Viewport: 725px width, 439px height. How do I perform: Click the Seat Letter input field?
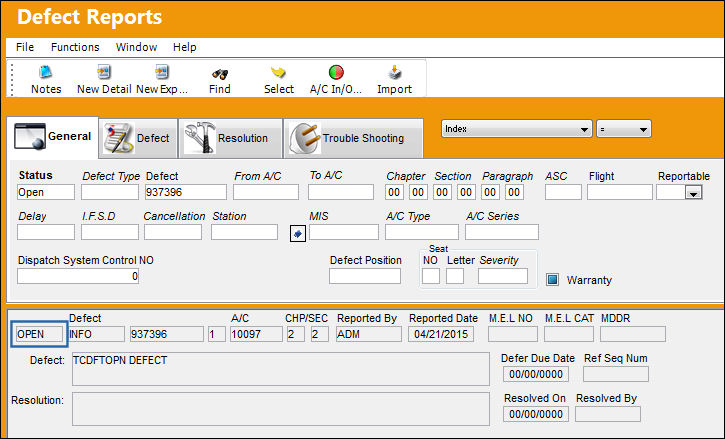455,276
